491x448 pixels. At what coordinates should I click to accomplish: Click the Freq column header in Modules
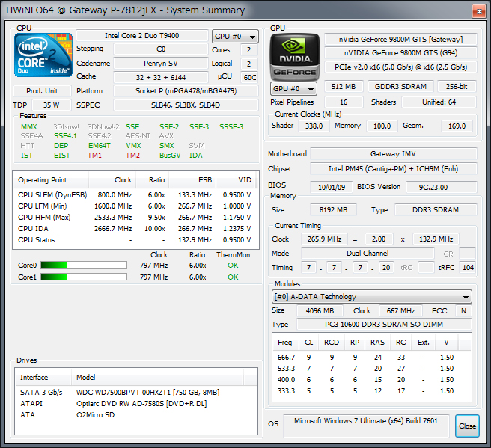[x=286, y=343]
